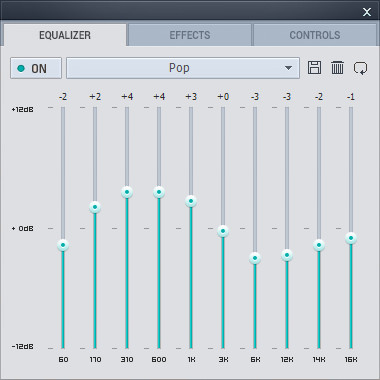The height and width of the screenshot is (380, 380).
Task: Save the current equalizer preset
Action: [x=314, y=68]
